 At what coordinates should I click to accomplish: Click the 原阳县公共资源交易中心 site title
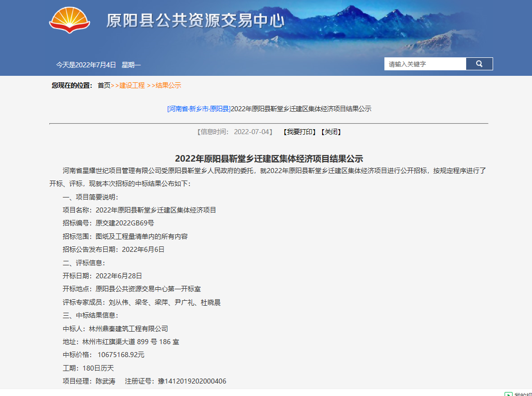195,21
